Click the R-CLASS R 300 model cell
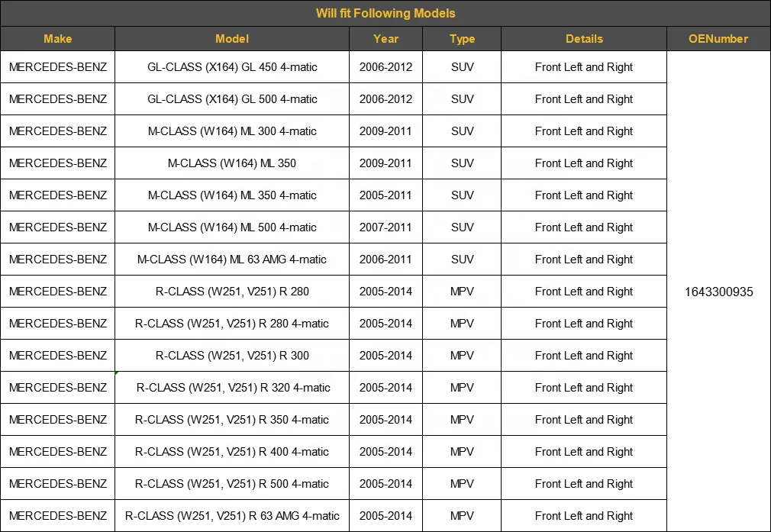Image resolution: width=771 pixels, height=532 pixels. pos(232,356)
